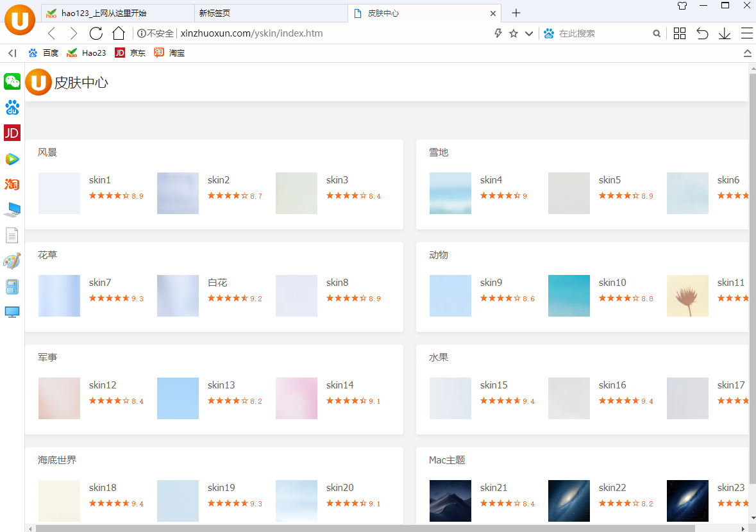Collapse the bookmarks bar with the left arrow
Screen dimensions: 756x532
(x=12, y=53)
